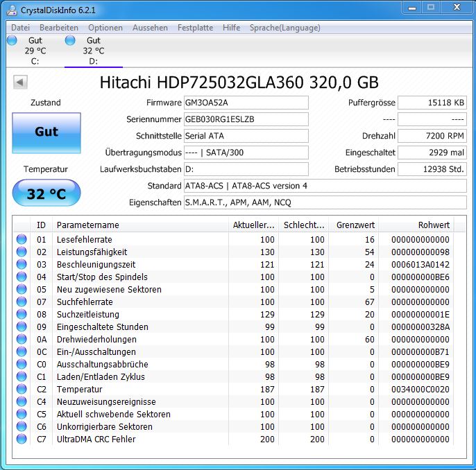
Task: Minimize the CrystalDiskInfo window
Action: coord(412,8)
